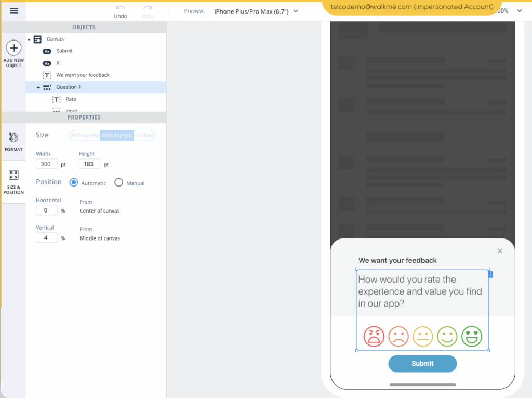
Task: Click the angry red face emoji
Action: tap(374, 336)
